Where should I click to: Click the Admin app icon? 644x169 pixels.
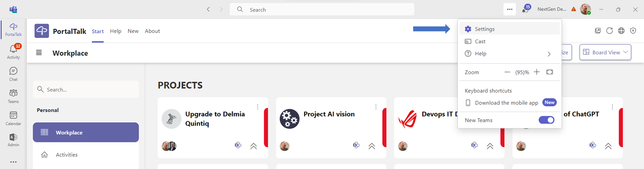pyautogui.click(x=13, y=139)
